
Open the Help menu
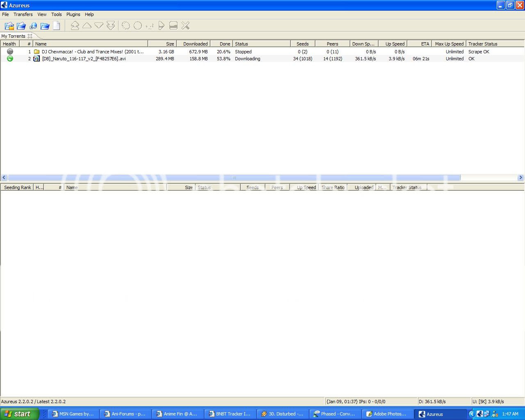tap(89, 14)
